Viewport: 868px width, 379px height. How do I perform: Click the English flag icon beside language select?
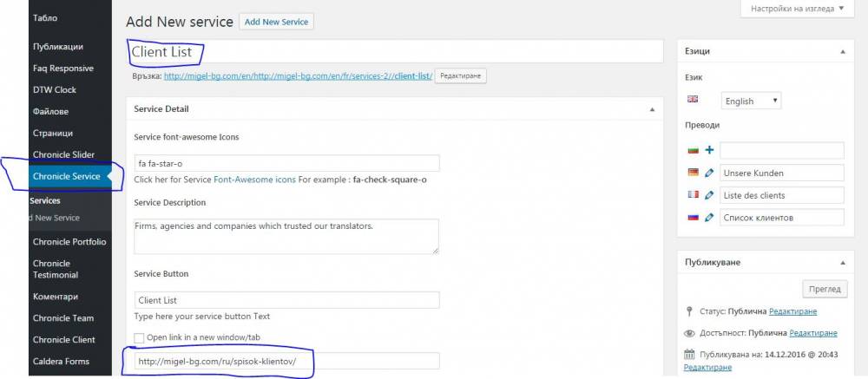[693, 99]
